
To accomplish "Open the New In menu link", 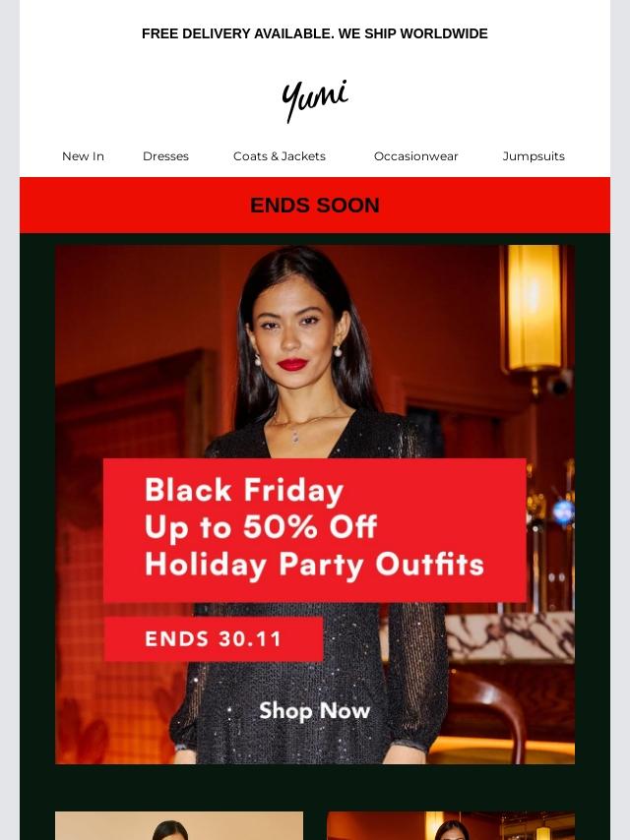I will [x=83, y=156].
